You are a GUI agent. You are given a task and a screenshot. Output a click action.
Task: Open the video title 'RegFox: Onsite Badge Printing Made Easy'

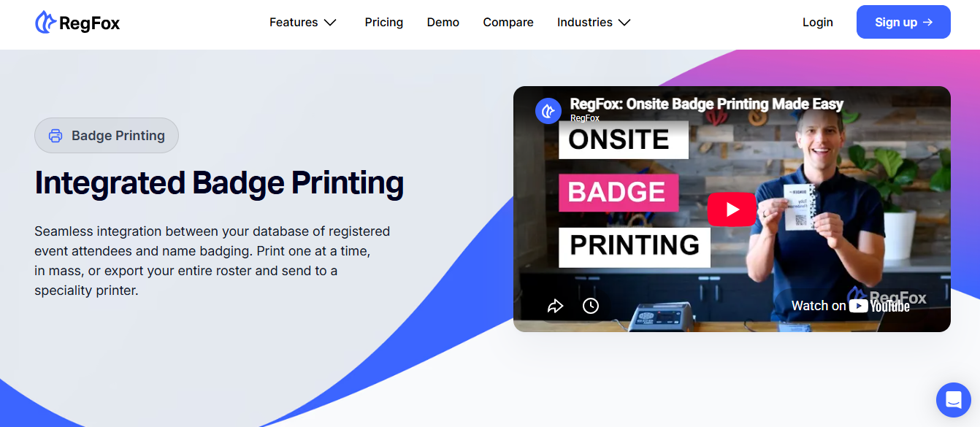click(x=707, y=104)
